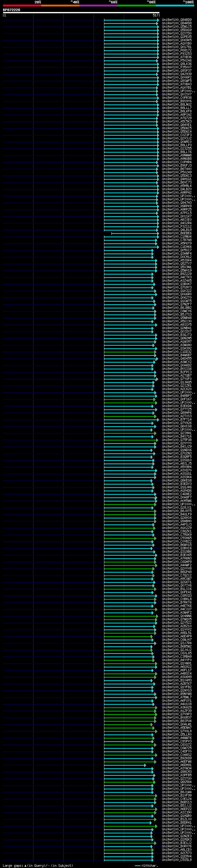This screenshot has width=197, height=868.
Task: Select the UniRef100_Q0ISV7 entry
Action: (177, 94)
